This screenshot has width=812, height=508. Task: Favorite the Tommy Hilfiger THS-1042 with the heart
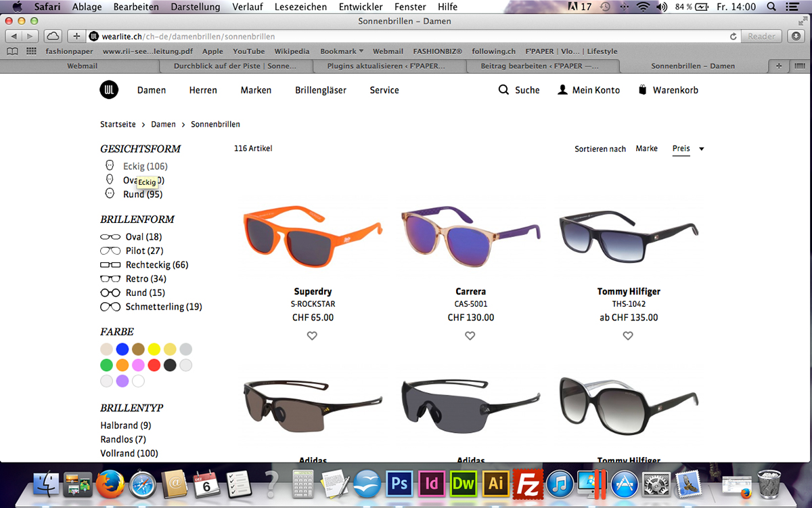pos(628,335)
